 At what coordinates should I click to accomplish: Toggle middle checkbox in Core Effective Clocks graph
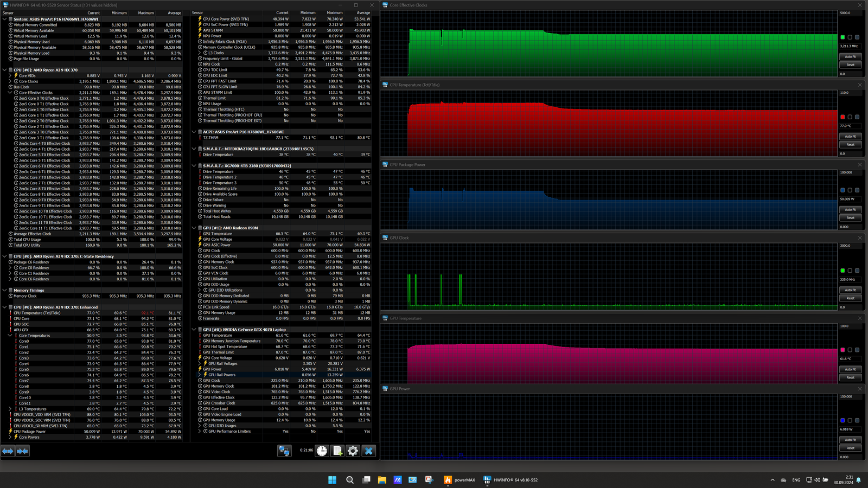pyautogui.click(x=850, y=37)
